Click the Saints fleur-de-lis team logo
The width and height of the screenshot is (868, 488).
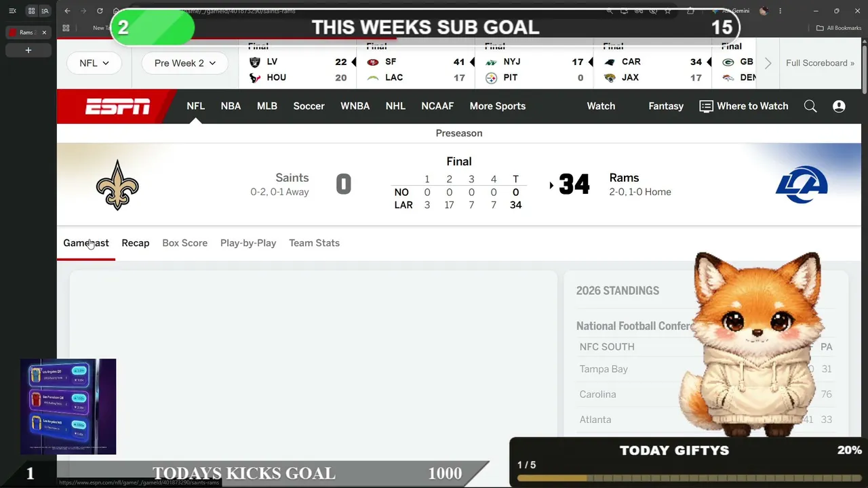pos(117,184)
